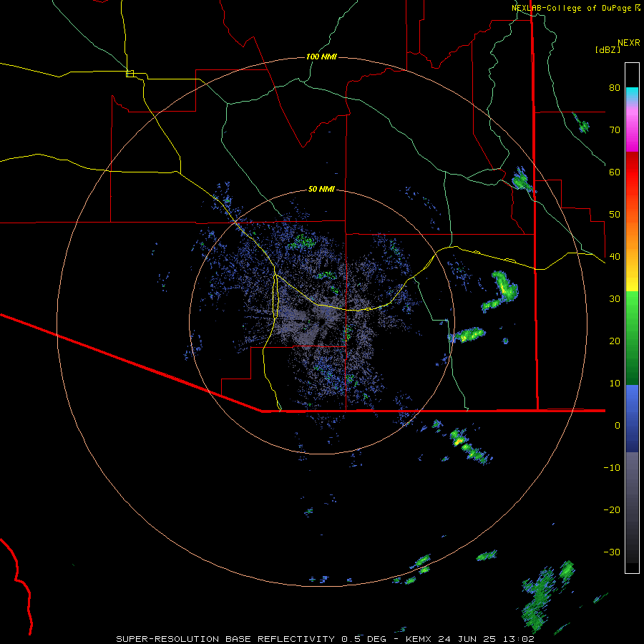Click the red segment of the color bar
This screenshot has height=644, width=644.
632,172
